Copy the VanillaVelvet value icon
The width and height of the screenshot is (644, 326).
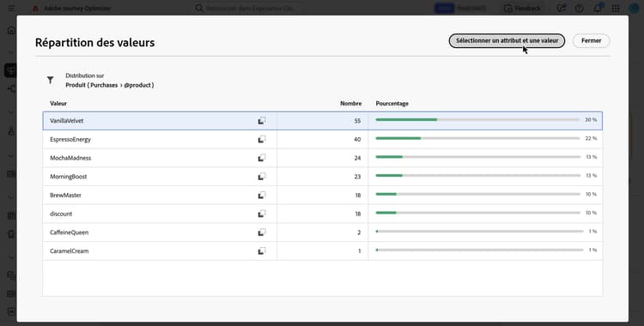tap(262, 121)
